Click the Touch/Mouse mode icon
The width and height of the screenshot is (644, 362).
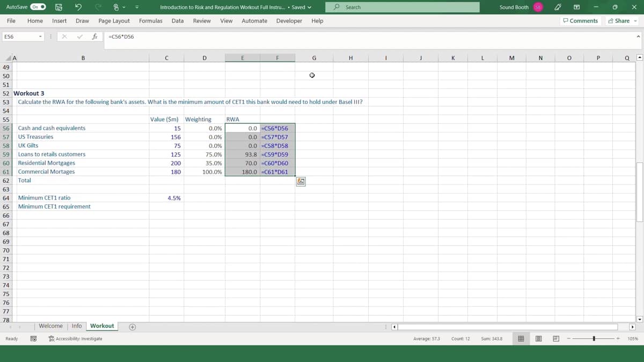[115, 7]
